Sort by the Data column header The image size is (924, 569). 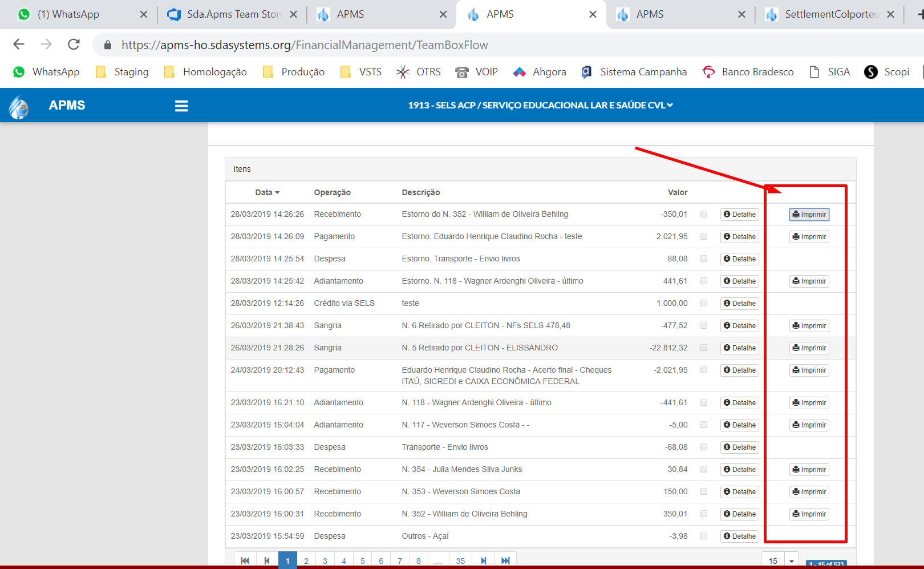pos(267,192)
